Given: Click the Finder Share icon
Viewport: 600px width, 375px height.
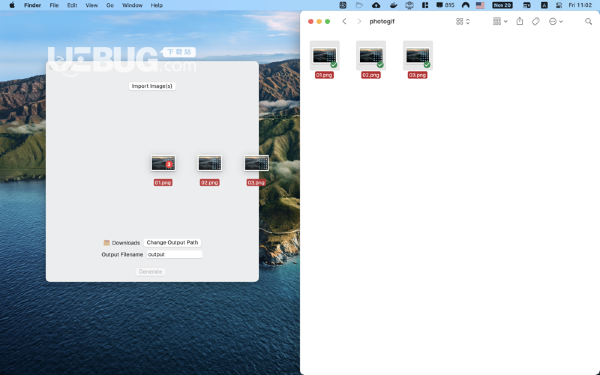Looking at the screenshot, I should (520, 21).
